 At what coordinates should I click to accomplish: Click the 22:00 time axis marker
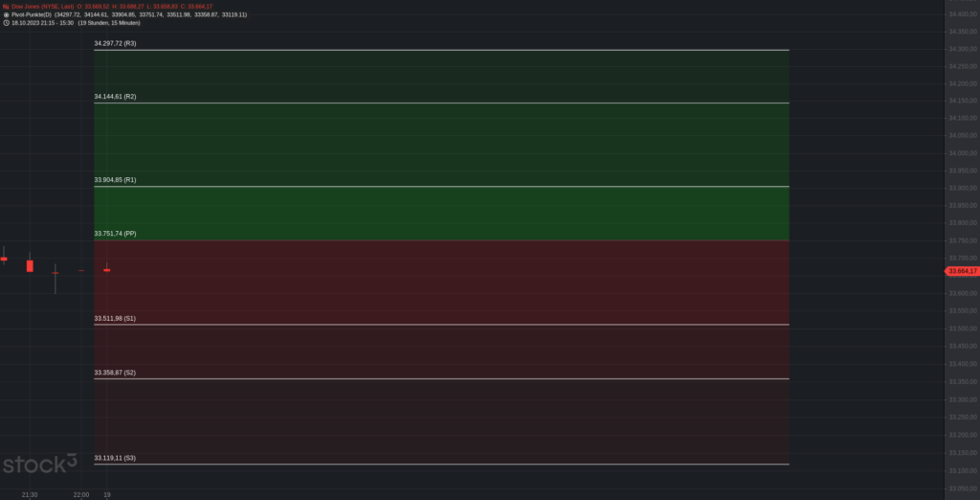(x=80, y=495)
